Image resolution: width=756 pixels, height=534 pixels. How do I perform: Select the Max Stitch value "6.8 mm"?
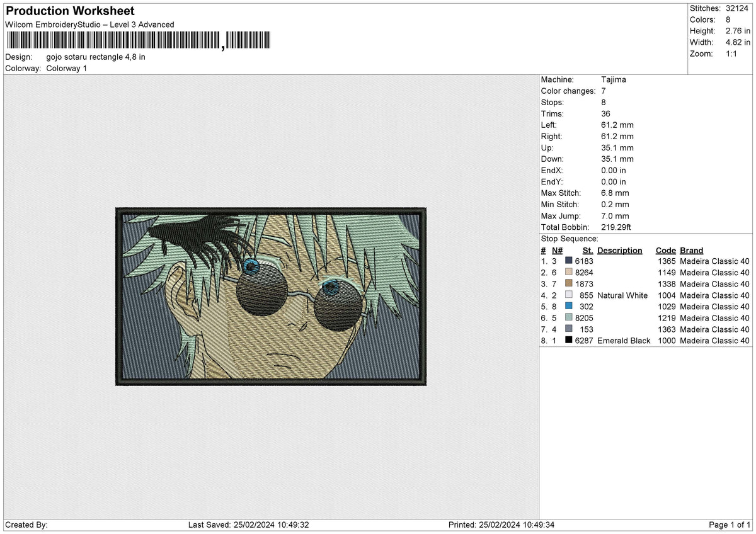(x=616, y=193)
